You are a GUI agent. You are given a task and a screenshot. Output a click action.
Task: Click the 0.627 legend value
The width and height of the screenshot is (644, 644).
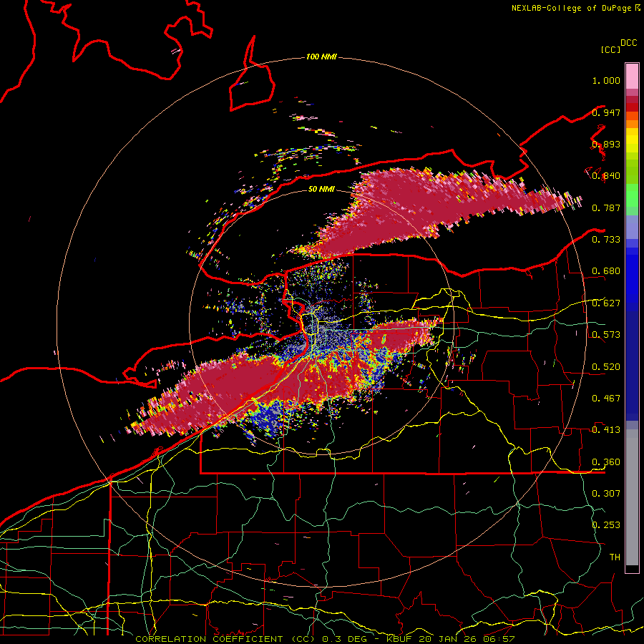(x=606, y=303)
